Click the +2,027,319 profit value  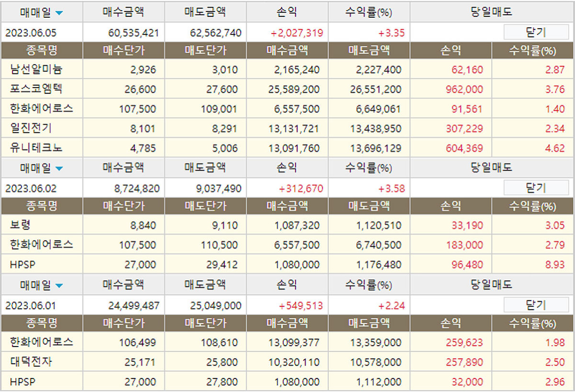pos(296,33)
